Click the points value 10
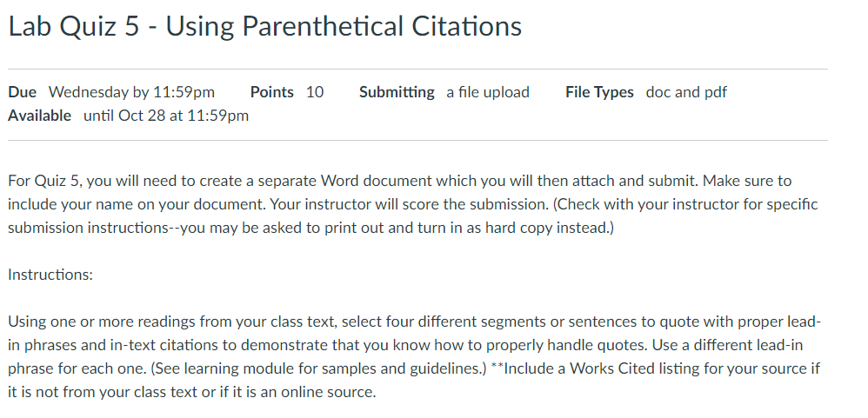The width and height of the screenshot is (868, 418). tap(315, 92)
